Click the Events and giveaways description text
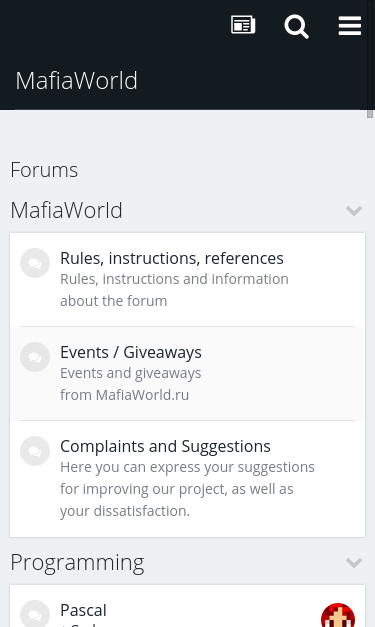The image size is (375, 627). pyautogui.click(x=131, y=384)
